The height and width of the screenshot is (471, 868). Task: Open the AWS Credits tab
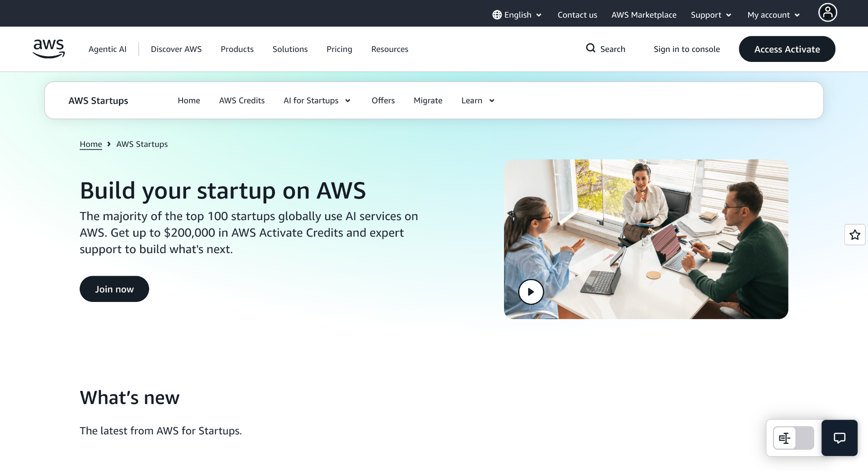pos(242,100)
